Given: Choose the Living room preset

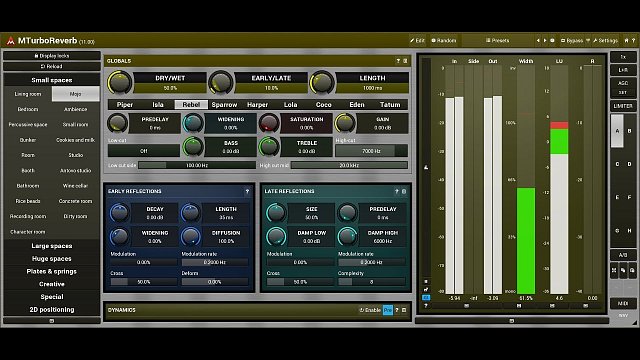Looking at the screenshot, I should pos(28,94).
